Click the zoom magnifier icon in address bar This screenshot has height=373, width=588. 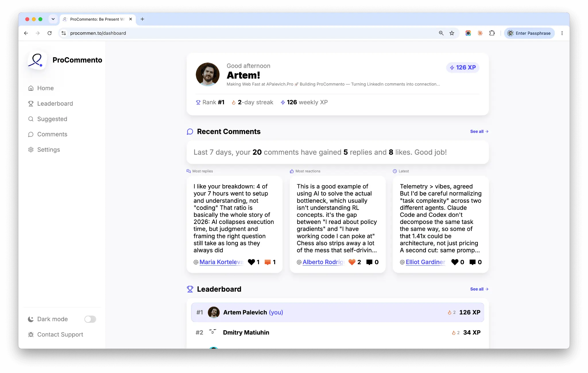[x=441, y=33]
